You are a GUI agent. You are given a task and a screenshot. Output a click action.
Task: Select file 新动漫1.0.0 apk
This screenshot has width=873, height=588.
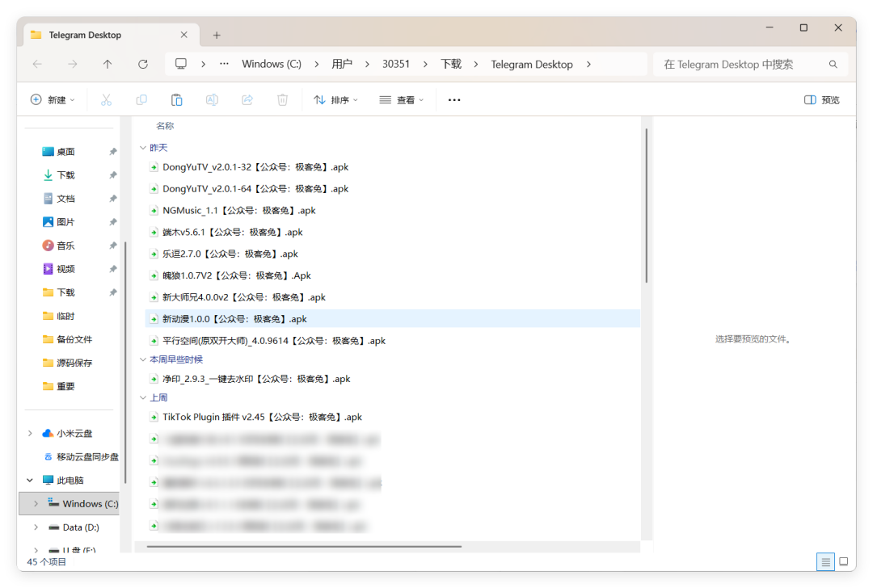393,319
